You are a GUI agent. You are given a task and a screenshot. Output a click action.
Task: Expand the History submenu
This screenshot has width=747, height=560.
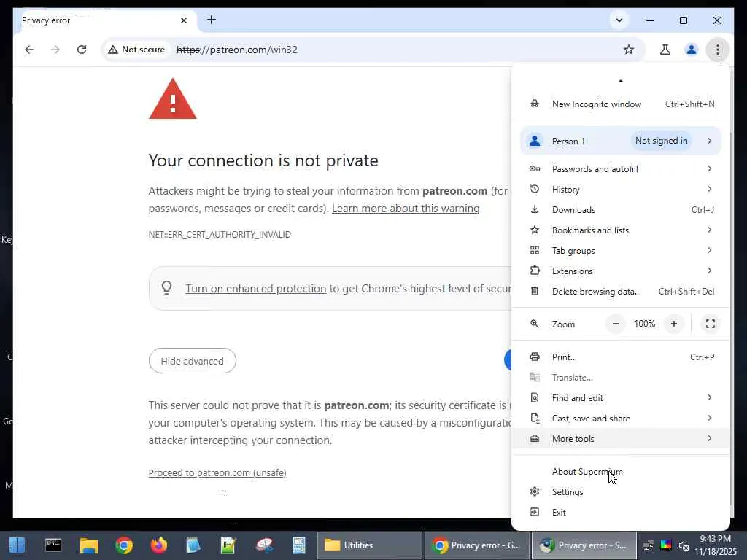point(620,189)
